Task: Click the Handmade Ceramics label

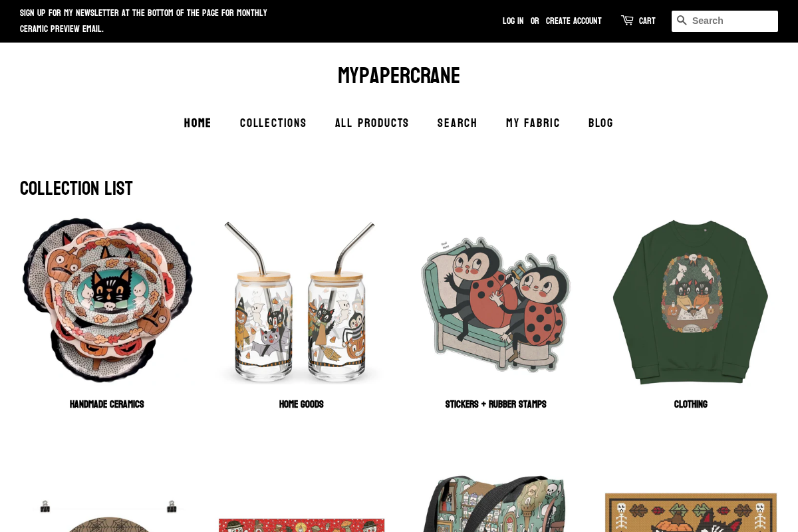Action: pyautogui.click(x=107, y=404)
